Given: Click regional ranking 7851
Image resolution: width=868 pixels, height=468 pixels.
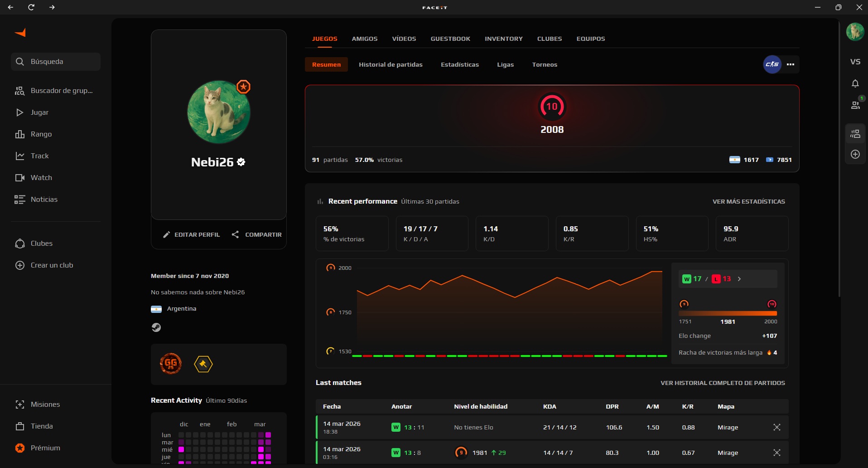Looking at the screenshot, I should (779, 160).
